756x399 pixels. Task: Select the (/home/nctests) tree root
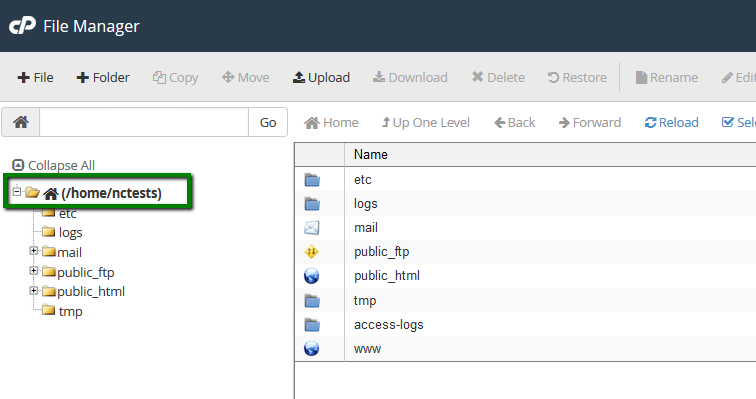pyautogui.click(x=111, y=193)
